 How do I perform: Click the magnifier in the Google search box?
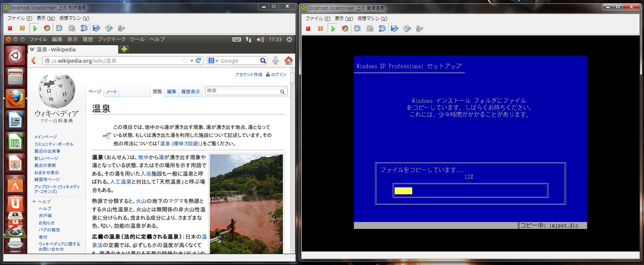[x=263, y=61]
